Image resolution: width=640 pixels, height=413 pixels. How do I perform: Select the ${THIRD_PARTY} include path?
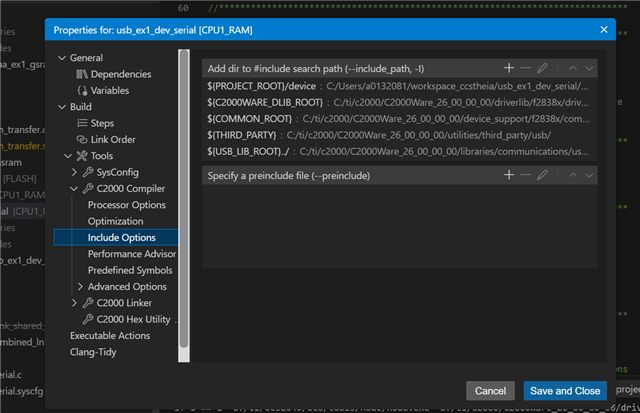399,135
